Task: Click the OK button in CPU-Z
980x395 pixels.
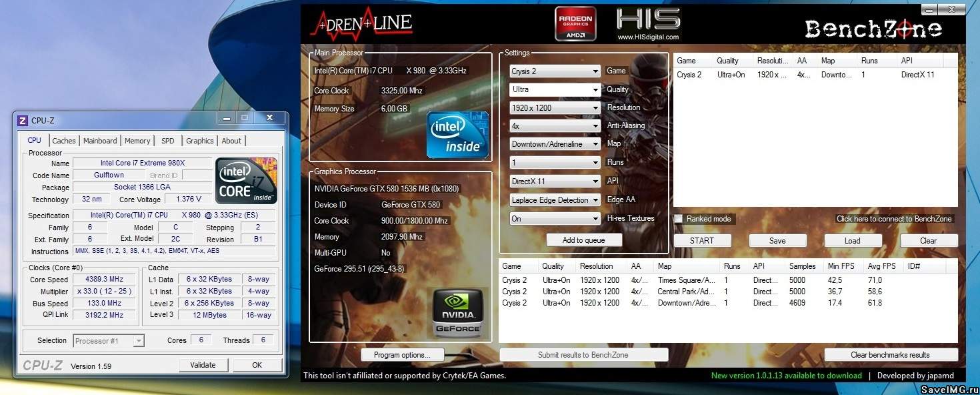Action: point(257,365)
